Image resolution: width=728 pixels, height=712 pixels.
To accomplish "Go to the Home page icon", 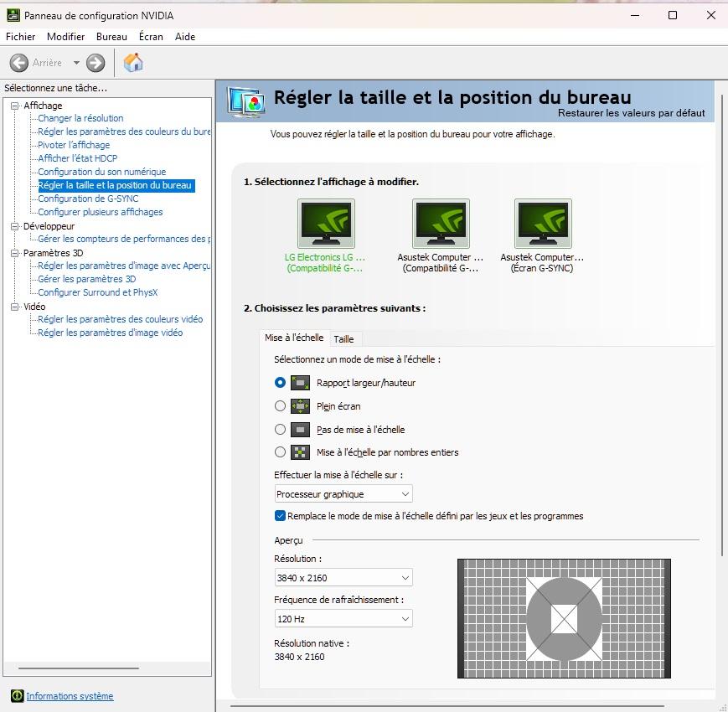I will coord(133,63).
